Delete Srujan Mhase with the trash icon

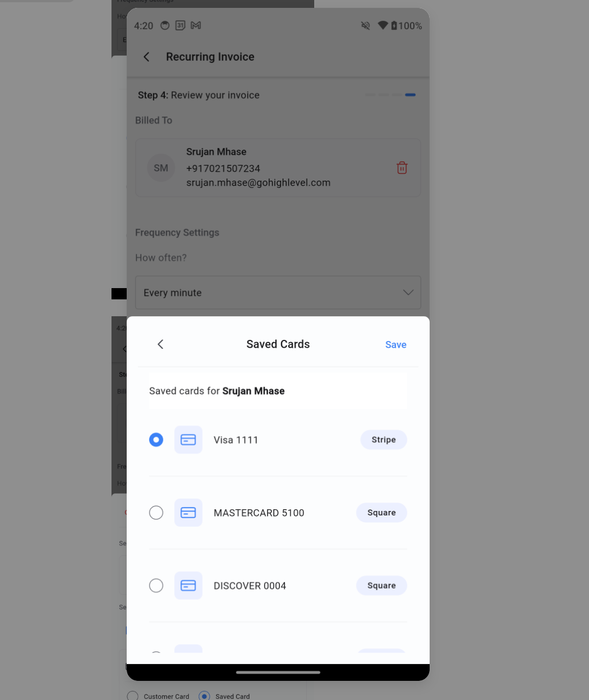(x=402, y=168)
